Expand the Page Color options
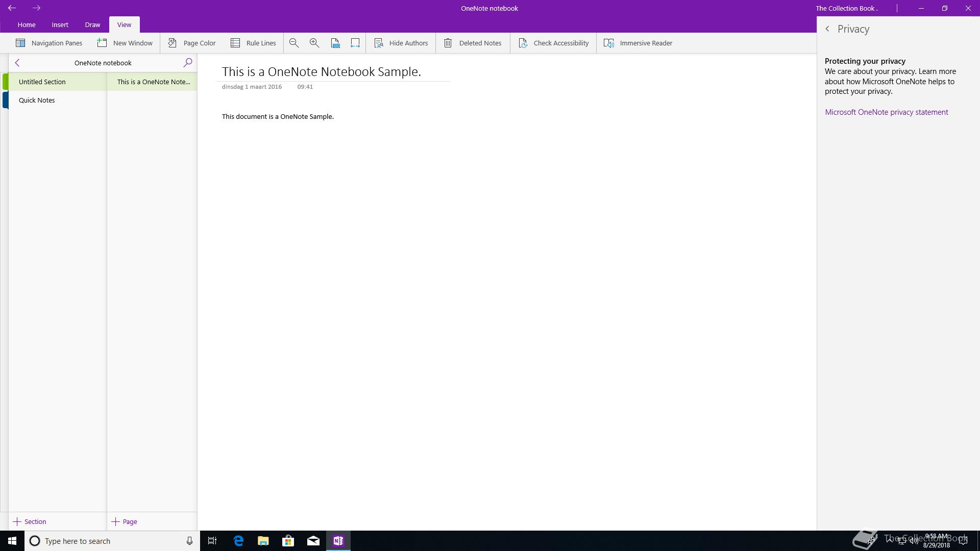The height and width of the screenshot is (551, 980). tap(192, 43)
